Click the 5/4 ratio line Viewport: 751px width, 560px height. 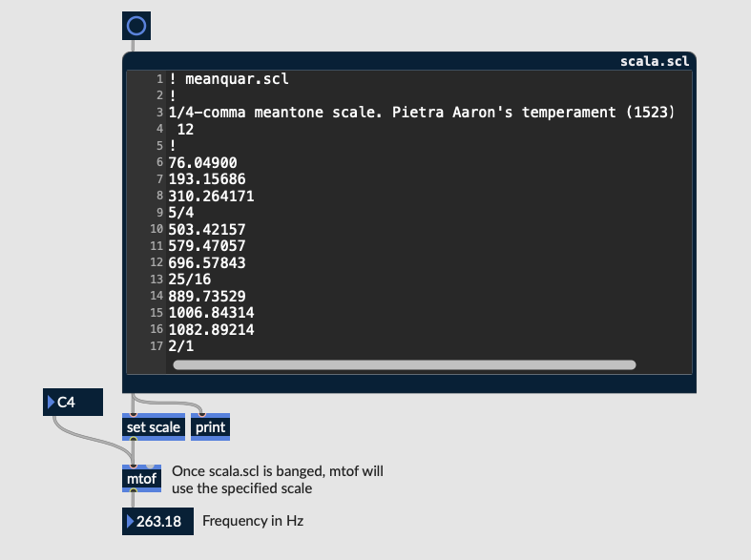(181, 213)
